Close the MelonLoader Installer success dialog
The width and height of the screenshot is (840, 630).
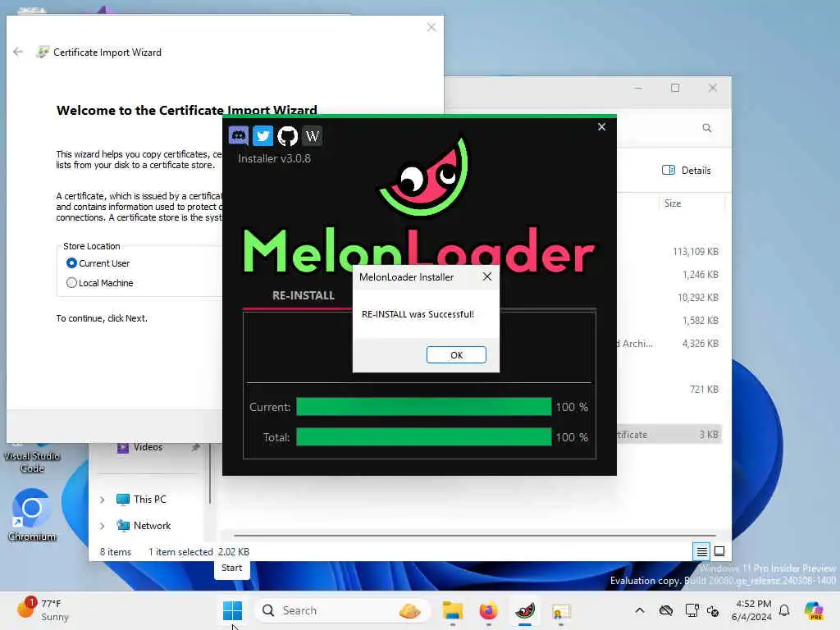[x=487, y=276]
